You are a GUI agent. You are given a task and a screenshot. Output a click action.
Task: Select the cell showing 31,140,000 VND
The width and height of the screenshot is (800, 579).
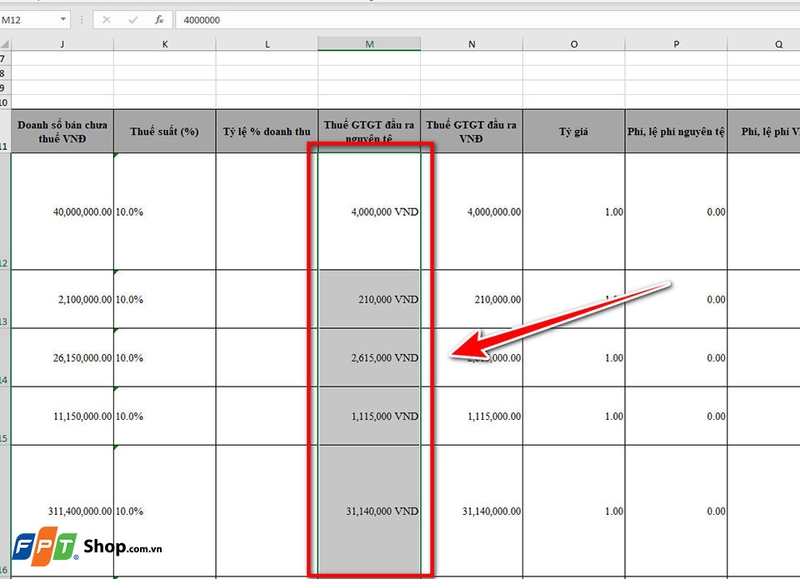click(x=369, y=510)
